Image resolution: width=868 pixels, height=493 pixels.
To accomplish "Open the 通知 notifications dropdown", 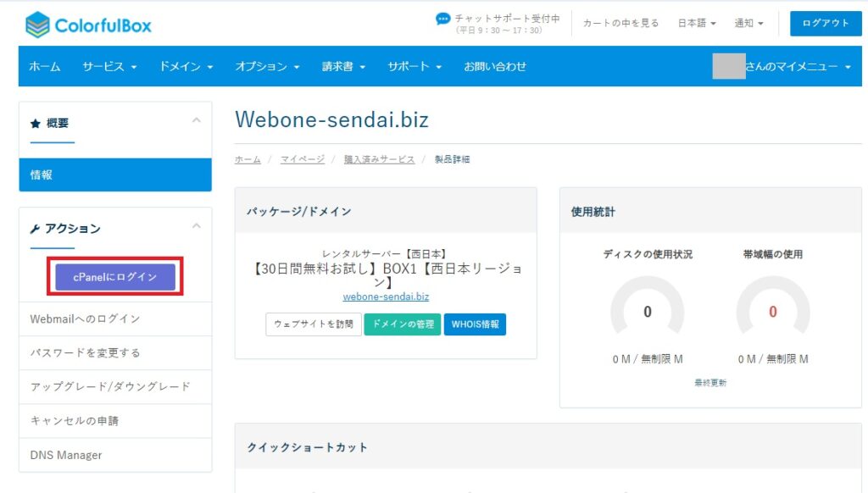I will point(749,23).
